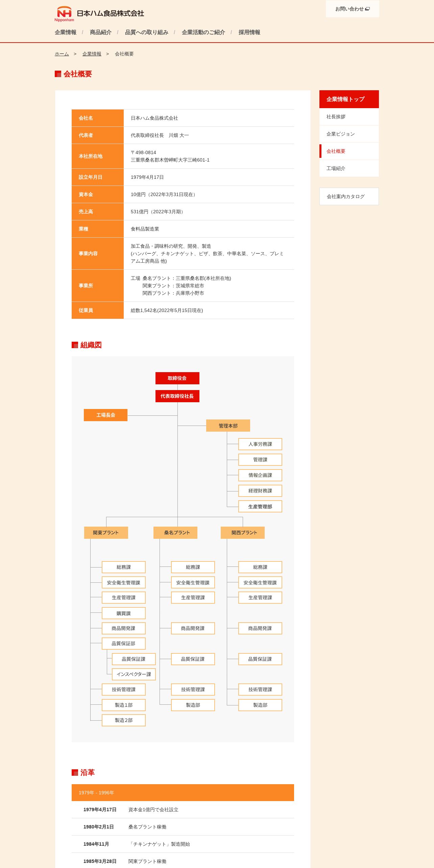Click the 代表取締役社長 org chart box
This screenshot has width=434, height=868.
pos(177,396)
